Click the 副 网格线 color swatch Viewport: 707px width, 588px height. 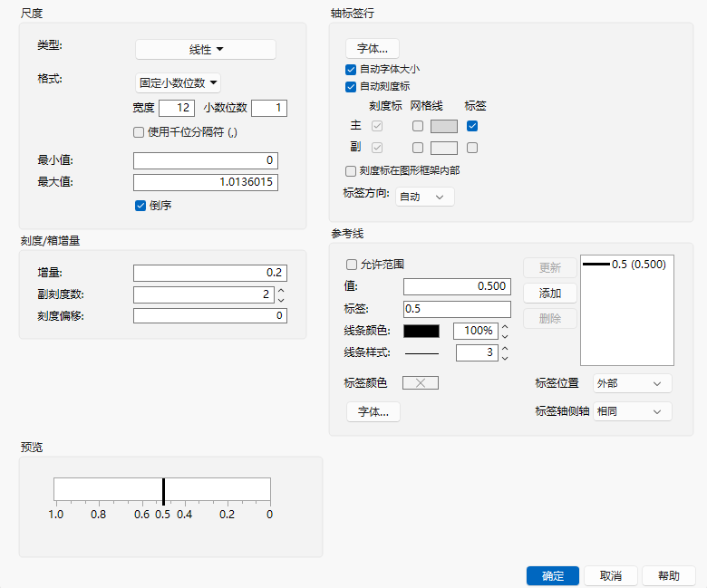click(x=444, y=148)
